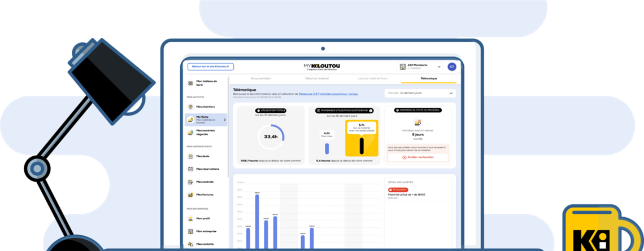
Task: Click the ASF Plomberie company building icon
Action: point(402,67)
